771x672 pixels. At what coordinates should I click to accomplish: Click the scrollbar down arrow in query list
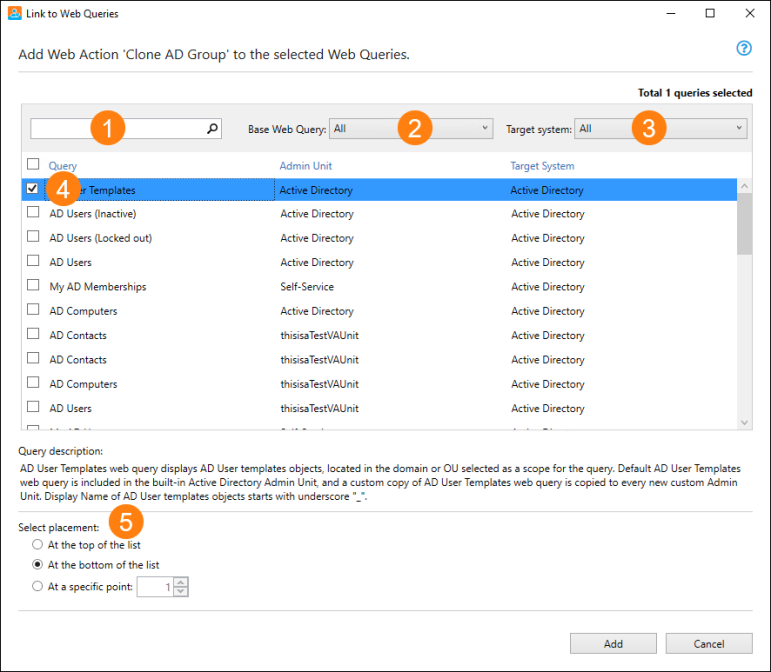tap(744, 422)
